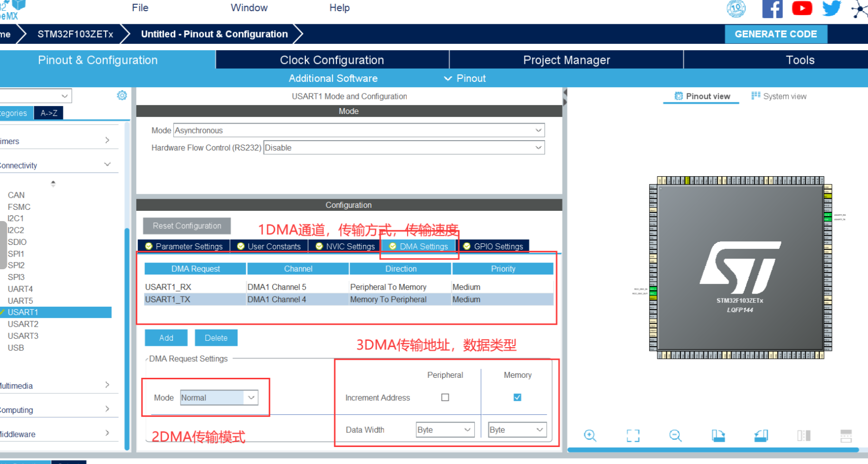The height and width of the screenshot is (464, 868).
Task: Open the Facebook icon link
Action: coord(772,9)
